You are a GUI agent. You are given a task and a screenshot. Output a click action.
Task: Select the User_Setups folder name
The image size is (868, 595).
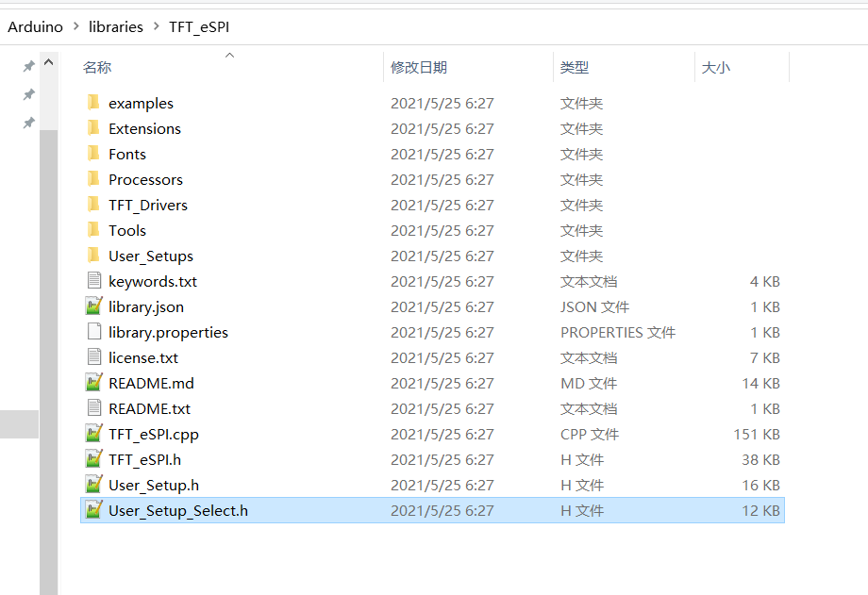[x=151, y=256]
